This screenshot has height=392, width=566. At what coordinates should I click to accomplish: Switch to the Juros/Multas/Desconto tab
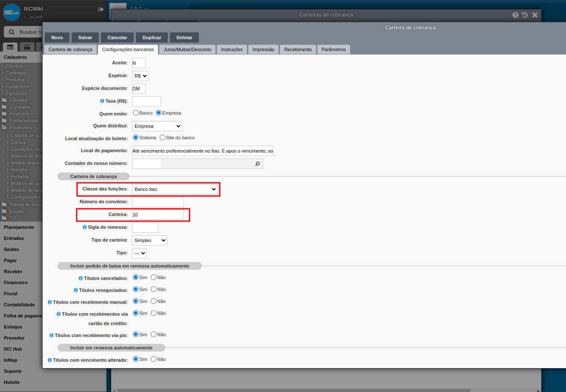[x=187, y=49]
